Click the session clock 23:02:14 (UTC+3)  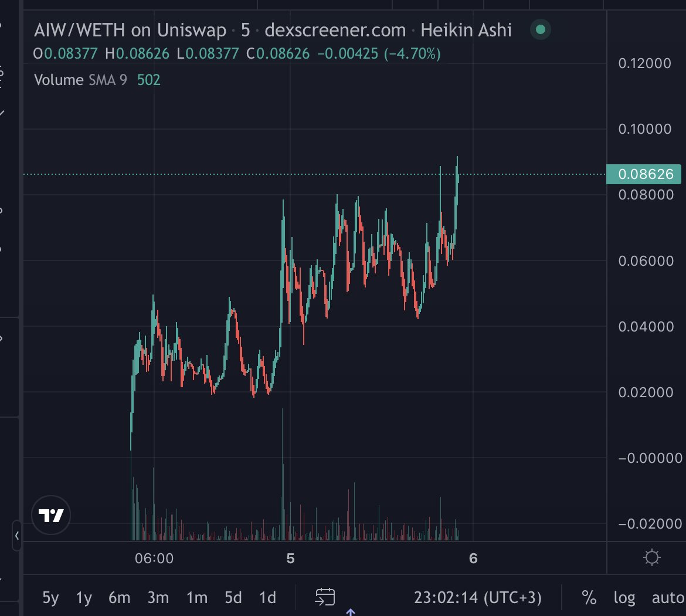point(478,598)
